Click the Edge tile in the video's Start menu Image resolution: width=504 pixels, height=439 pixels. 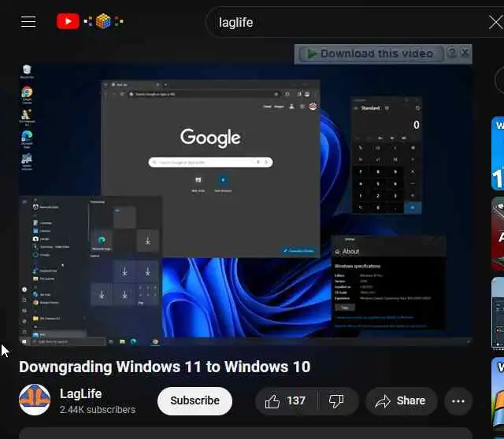point(102,240)
